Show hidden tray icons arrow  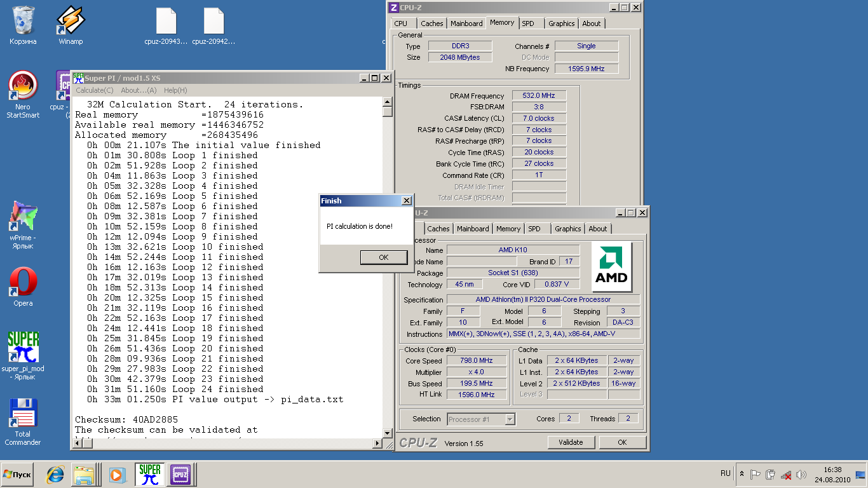pyautogui.click(x=742, y=474)
